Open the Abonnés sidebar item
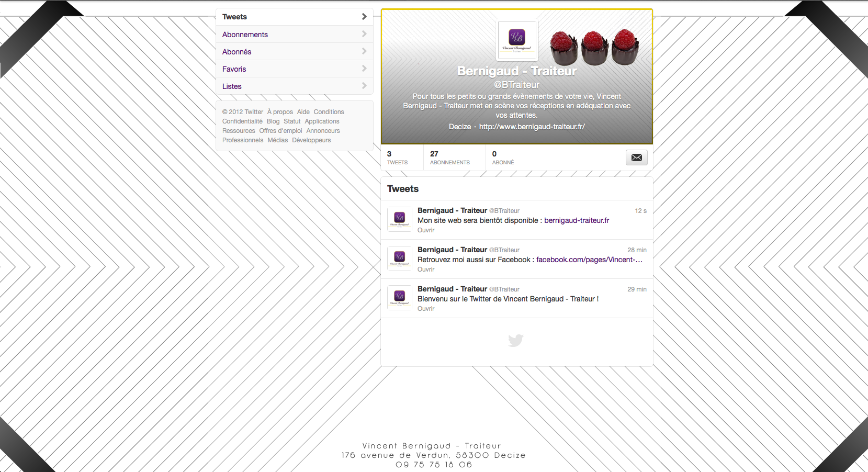 click(295, 51)
